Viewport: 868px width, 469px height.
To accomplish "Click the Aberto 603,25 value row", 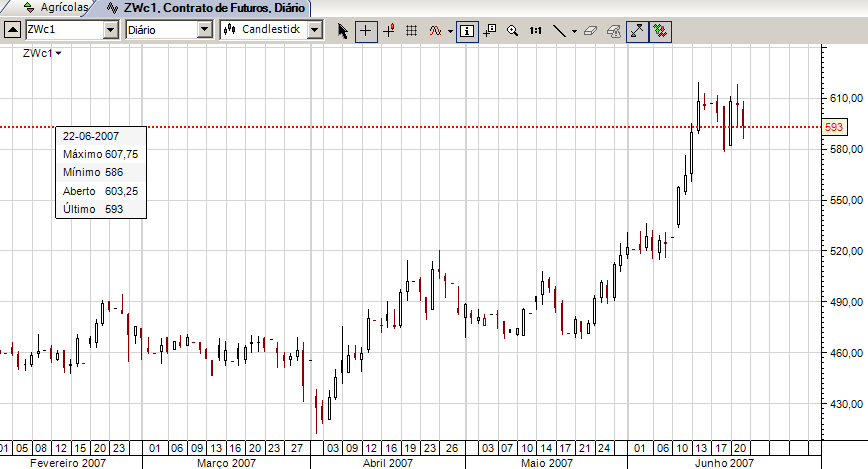I will (101, 191).
